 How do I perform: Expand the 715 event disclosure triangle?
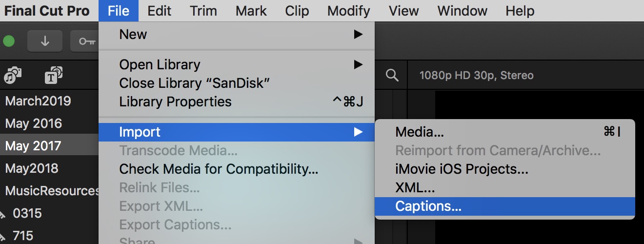(x=3, y=236)
